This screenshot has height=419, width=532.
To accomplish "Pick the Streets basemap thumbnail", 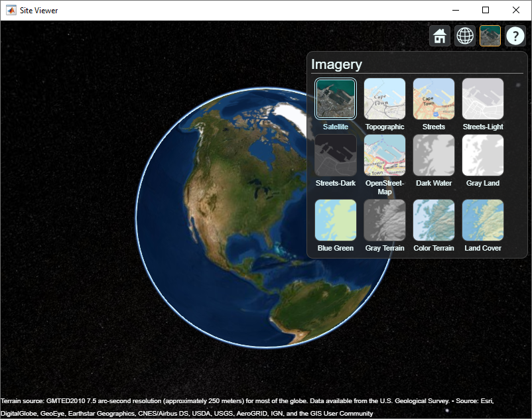I will (x=434, y=99).
